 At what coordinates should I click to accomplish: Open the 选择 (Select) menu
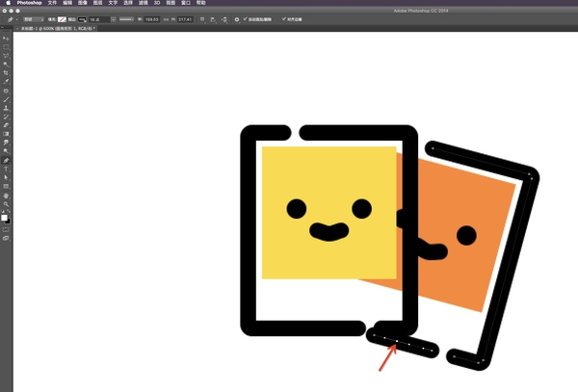pos(128,3)
